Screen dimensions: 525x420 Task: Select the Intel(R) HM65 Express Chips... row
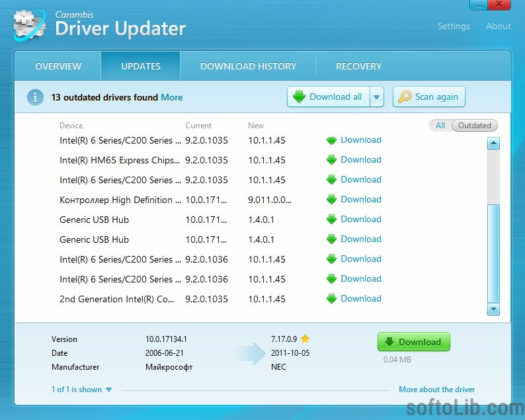(x=221, y=160)
